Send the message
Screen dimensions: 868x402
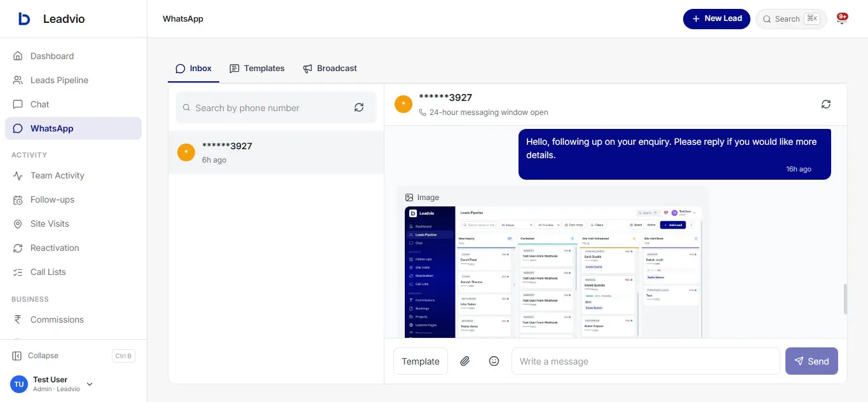811,361
